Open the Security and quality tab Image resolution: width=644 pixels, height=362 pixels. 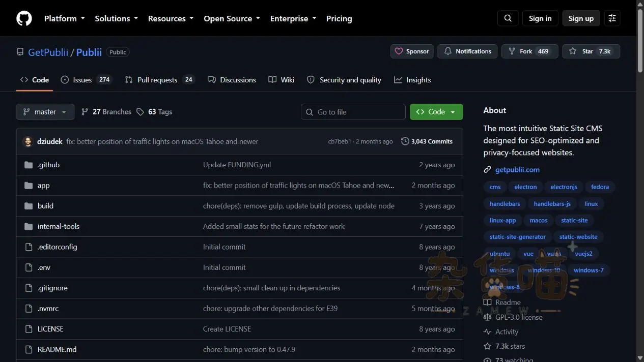click(x=344, y=80)
